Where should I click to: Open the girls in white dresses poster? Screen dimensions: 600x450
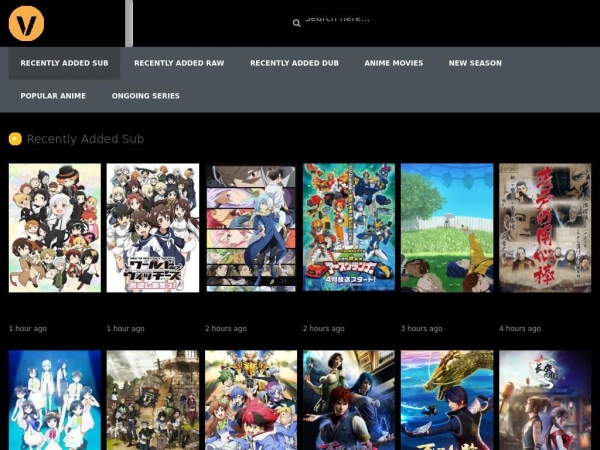(55, 400)
